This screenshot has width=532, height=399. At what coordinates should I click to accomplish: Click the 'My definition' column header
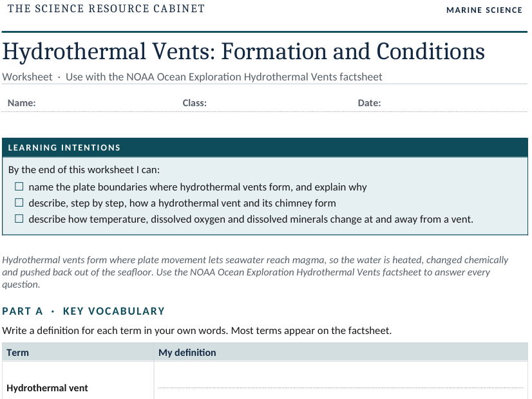click(x=187, y=353)
